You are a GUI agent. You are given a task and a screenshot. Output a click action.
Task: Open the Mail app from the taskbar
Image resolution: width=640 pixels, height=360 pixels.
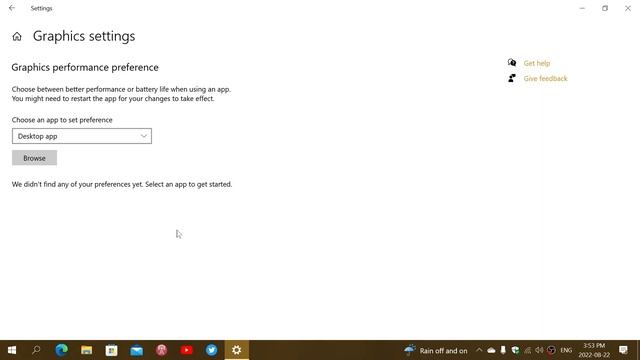pos(137,350)
